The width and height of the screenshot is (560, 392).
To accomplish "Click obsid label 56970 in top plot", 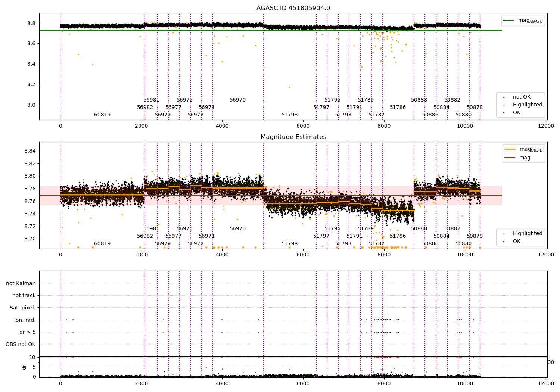I will (237, 100).
